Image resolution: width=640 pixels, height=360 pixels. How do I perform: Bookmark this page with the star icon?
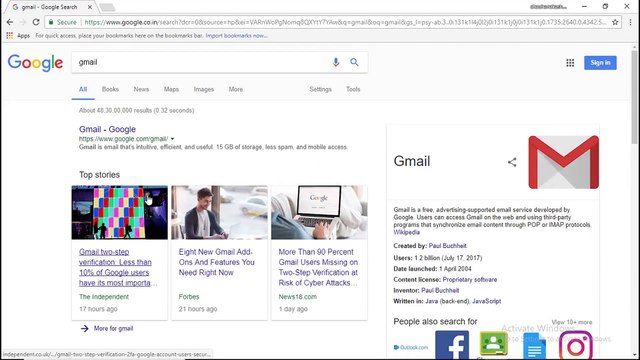[x=615, y=22]
